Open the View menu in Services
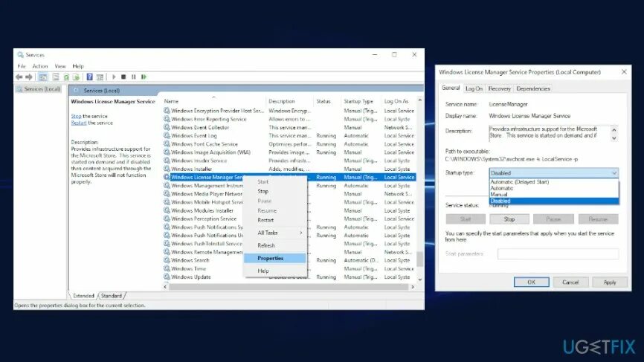Image resolution: width=644 pixels, height=362 pixels. point(60,66)
